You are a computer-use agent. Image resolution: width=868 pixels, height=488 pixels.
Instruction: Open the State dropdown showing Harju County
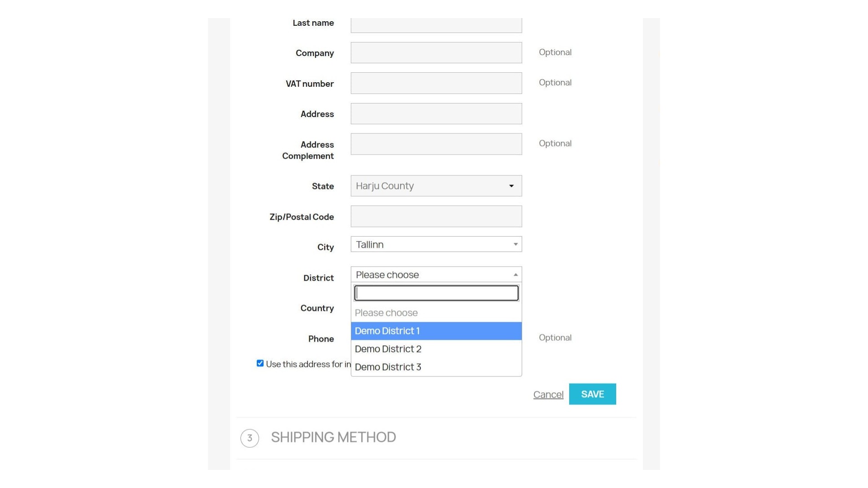click(x=429, y=186)
